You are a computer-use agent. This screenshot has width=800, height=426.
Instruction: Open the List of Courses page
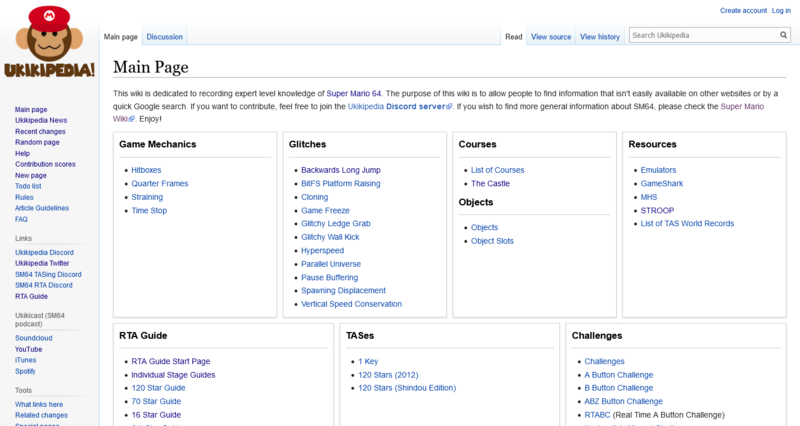point(497,170)
